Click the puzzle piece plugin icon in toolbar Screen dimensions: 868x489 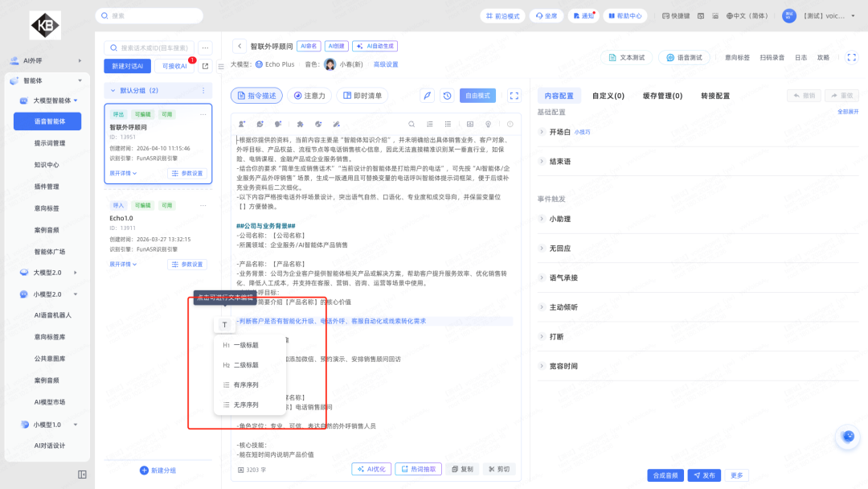click(300, 124)
